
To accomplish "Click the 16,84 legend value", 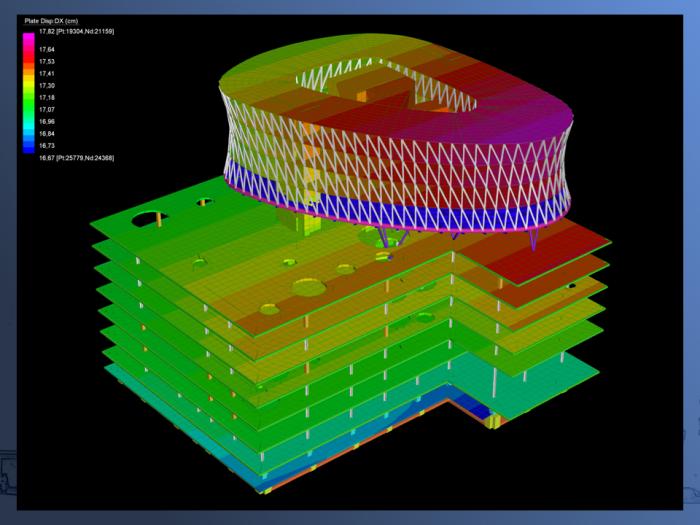I will [47, 133].
